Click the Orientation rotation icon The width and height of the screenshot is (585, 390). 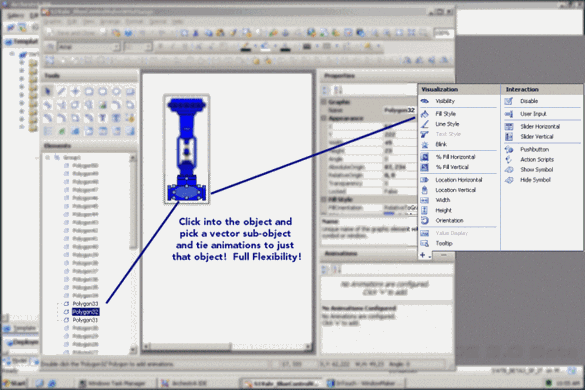click(425, 221)
